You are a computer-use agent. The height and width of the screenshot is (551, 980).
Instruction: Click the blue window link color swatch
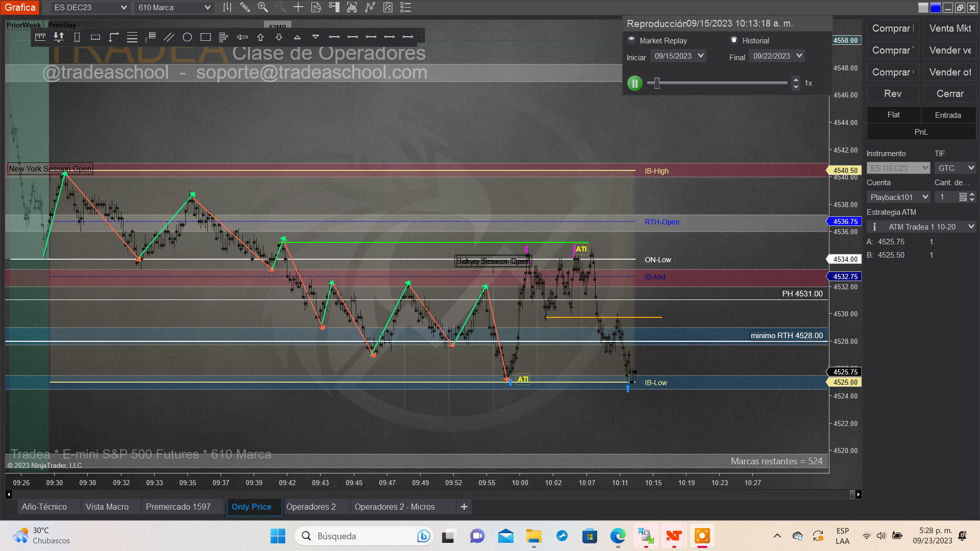point(936,8)
